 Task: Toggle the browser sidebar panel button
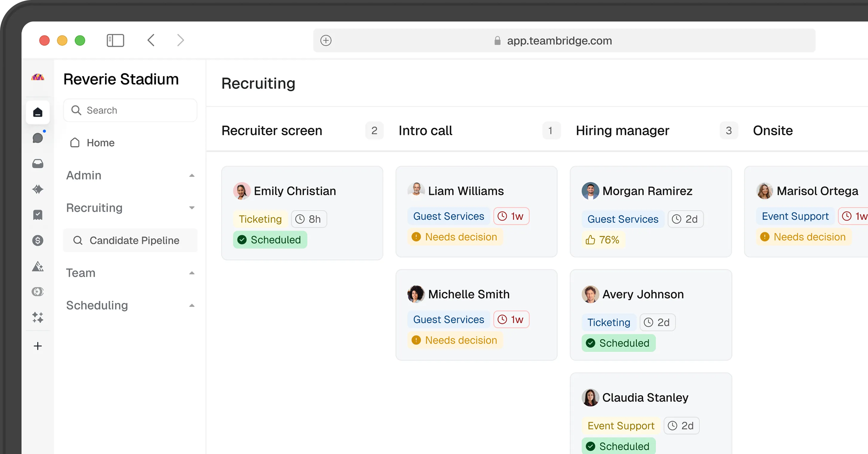[x=115, y=40]
